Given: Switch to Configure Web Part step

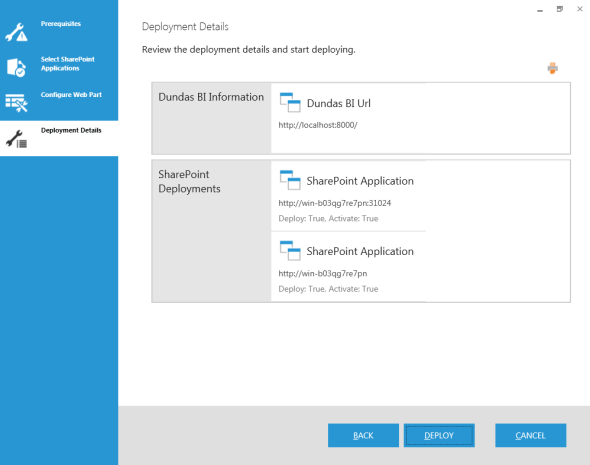Looking at the screenshot, I should click(x=59, y=103).
